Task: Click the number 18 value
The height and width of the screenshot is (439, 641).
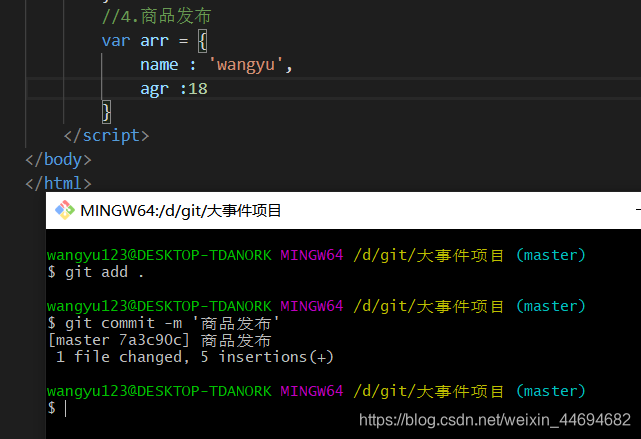Action: coord(198,89)
